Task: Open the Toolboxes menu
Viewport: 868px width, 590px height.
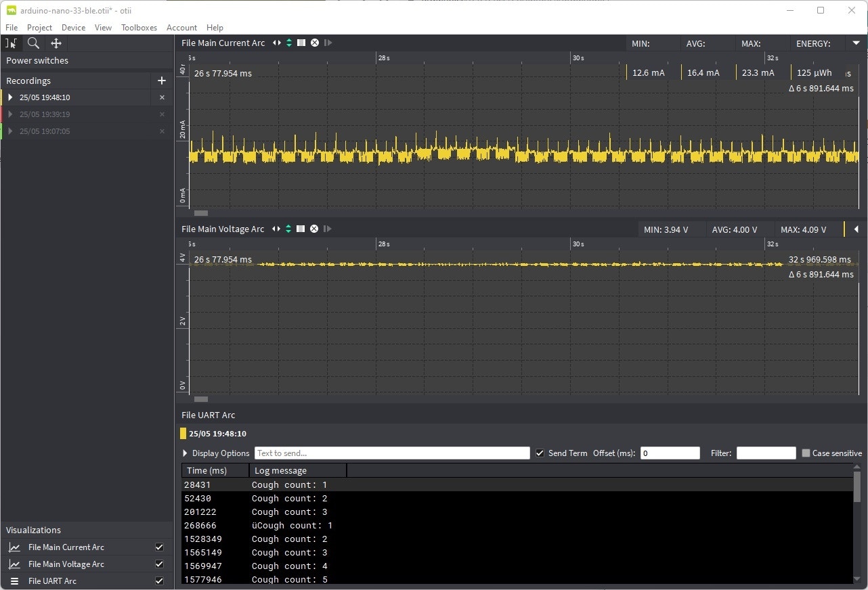Action: tap(139, 28)
